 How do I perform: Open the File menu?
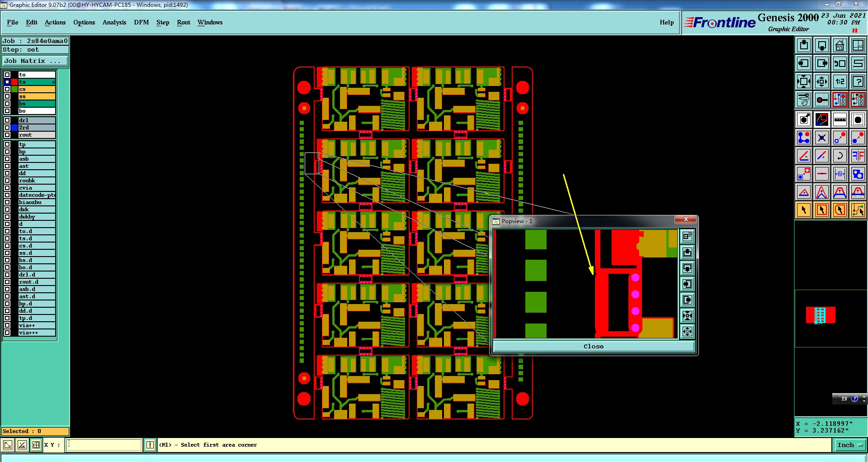point(13,22)
